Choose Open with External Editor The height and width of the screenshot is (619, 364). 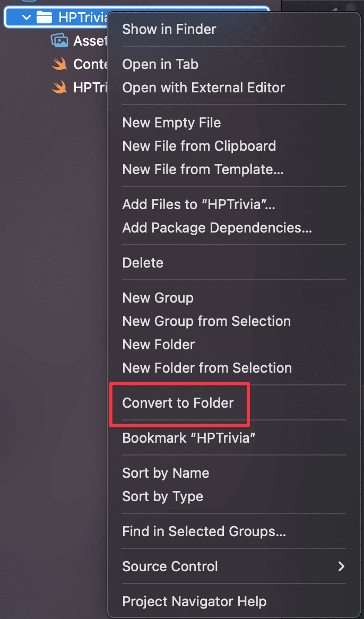point(204,88)
